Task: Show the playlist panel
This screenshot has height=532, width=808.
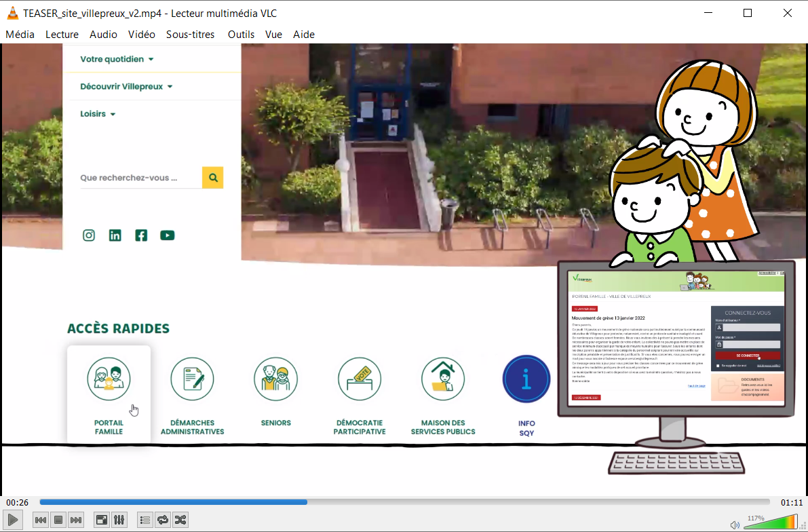Action: (x=145, y=520)
